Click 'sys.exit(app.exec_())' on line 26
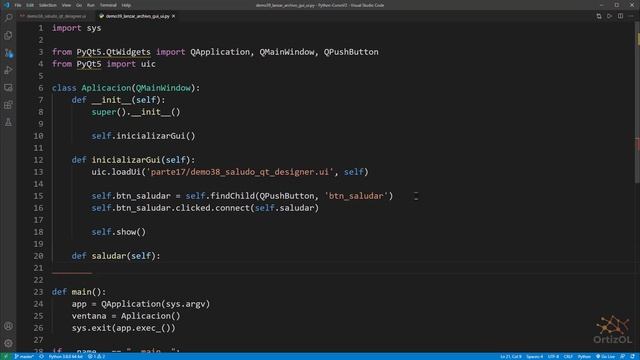Screen dimensions: 640x360 [x=123, y=328]
